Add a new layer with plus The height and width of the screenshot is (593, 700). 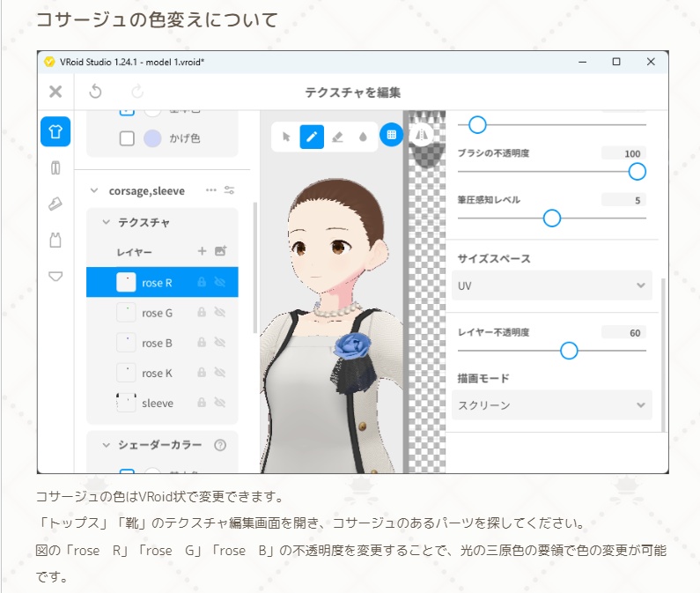(x=202, y=251)
